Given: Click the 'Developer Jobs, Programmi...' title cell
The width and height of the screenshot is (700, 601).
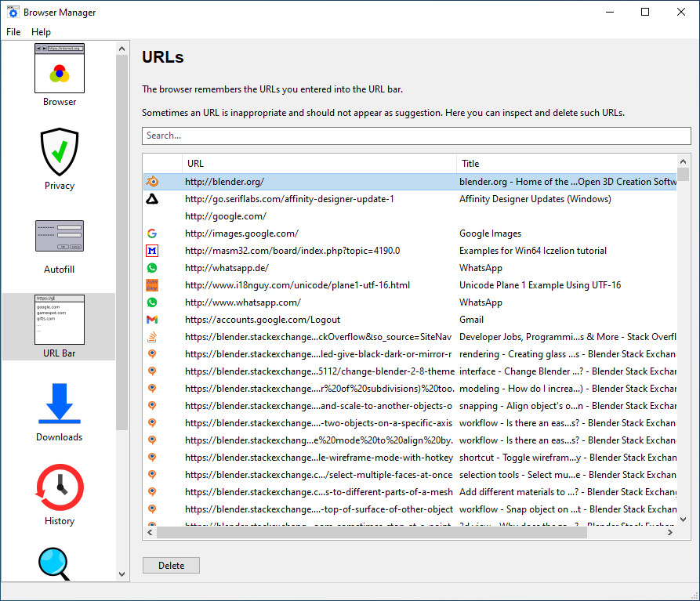Looking at the screenshot, I should click(x=568, y=337).
